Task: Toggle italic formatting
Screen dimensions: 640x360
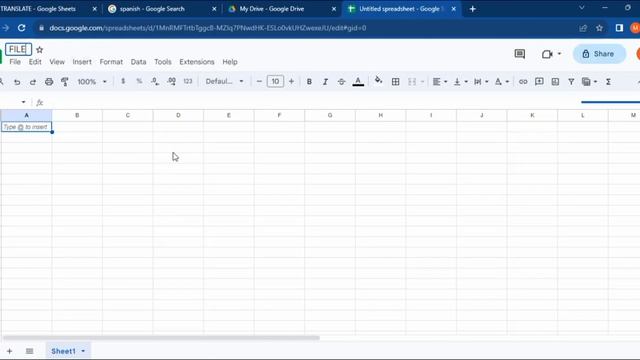Action: pos(325,82)
